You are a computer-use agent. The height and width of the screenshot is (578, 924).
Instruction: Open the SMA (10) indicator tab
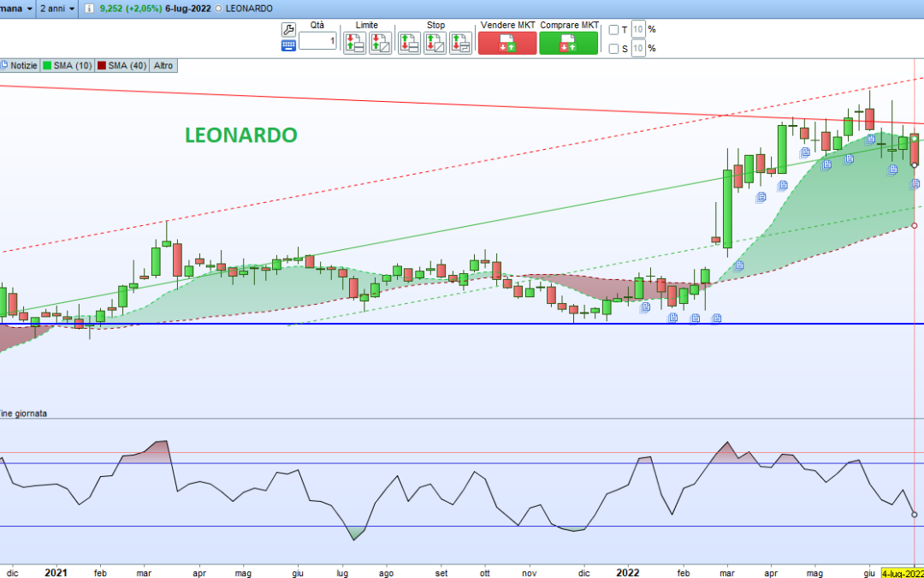click(x=68, y=65)
